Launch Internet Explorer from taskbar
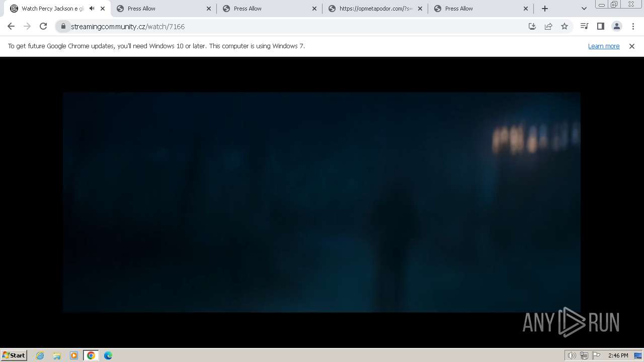This screenshot has width=644, height=362. (x=40, y=355)
